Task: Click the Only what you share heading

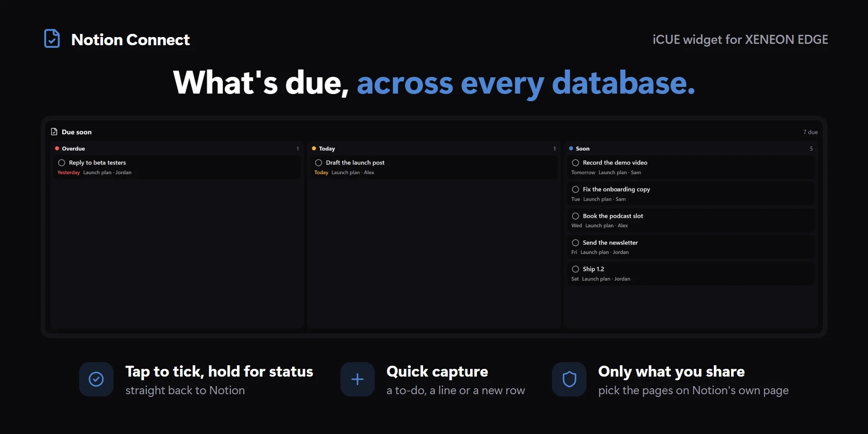Action: coord(671,372)
